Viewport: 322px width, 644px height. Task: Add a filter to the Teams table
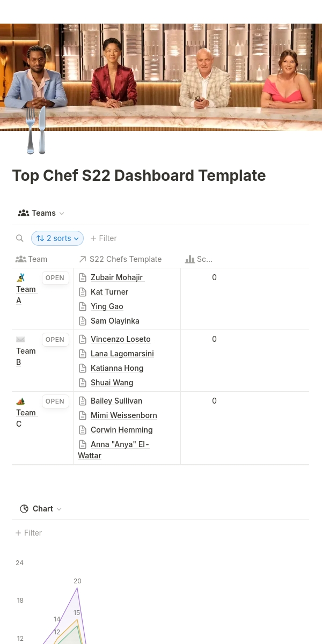coord(104,238)
